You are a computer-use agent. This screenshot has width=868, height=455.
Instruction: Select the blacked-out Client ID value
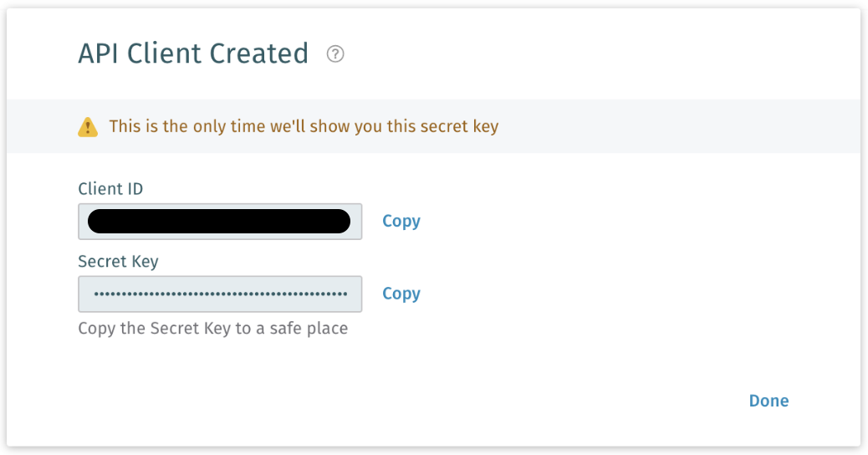click(219, 222)
